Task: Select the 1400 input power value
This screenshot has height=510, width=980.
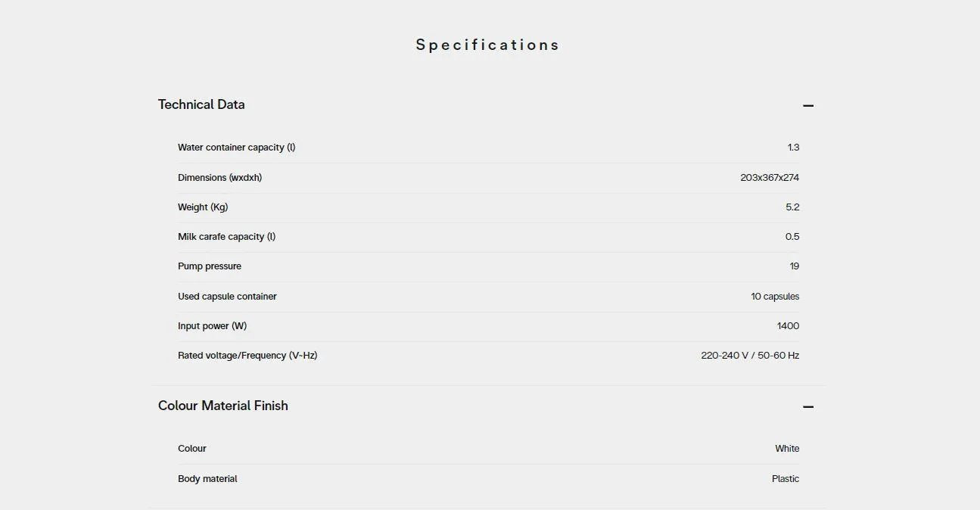Action: 788,326
